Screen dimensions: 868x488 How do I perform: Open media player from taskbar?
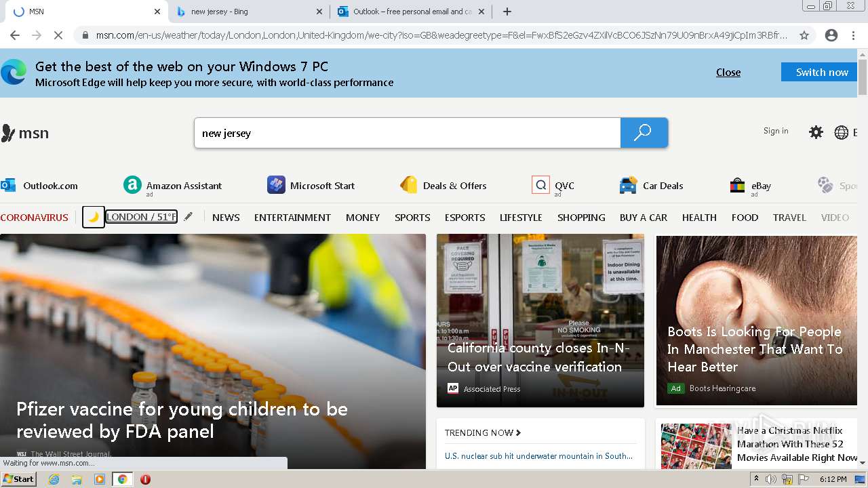tap(100, 479)
